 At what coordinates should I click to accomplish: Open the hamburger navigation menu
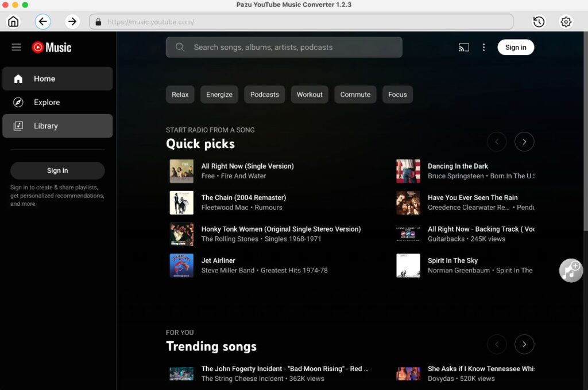(x=16, y=47)
